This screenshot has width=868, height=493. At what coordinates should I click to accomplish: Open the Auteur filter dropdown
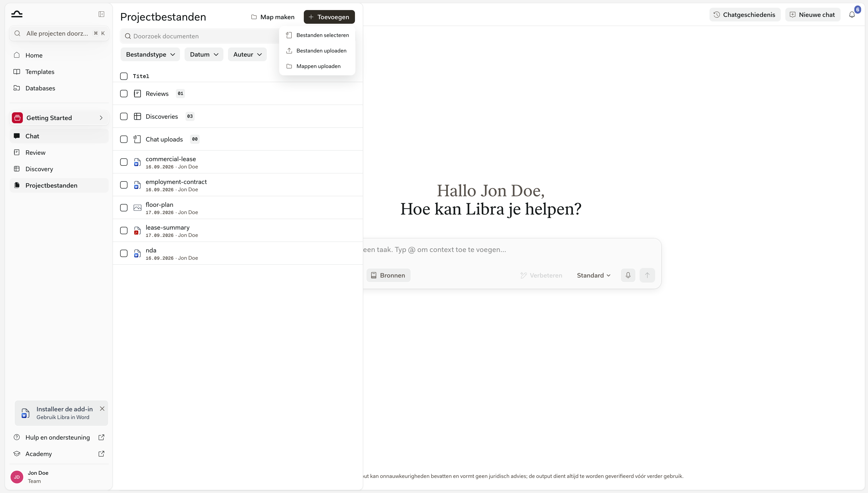[x=247, y=55]
